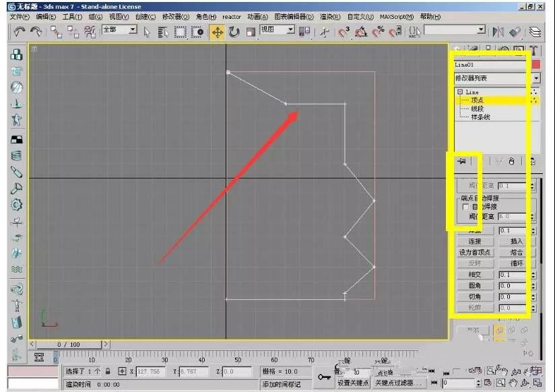Click the Use Pivot Point Center icon

(x=304, y=32)
